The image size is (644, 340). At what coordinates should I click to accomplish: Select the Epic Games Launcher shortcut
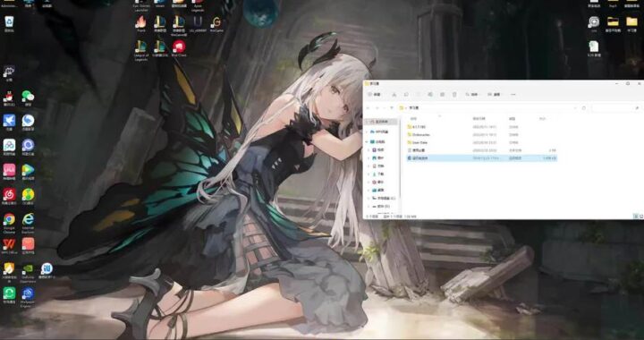(x=141, y=4)
